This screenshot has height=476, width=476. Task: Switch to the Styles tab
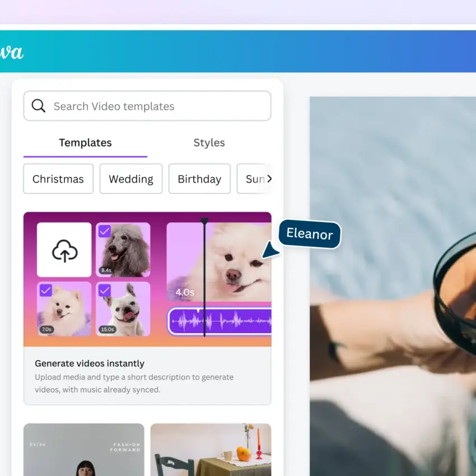point(209,143)
